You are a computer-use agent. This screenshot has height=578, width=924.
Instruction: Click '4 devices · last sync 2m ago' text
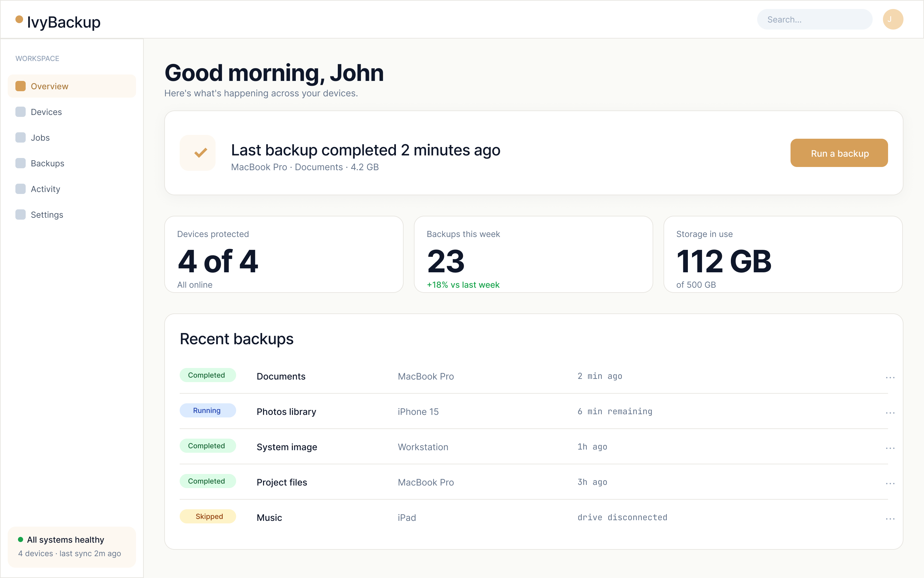[70, 553]
